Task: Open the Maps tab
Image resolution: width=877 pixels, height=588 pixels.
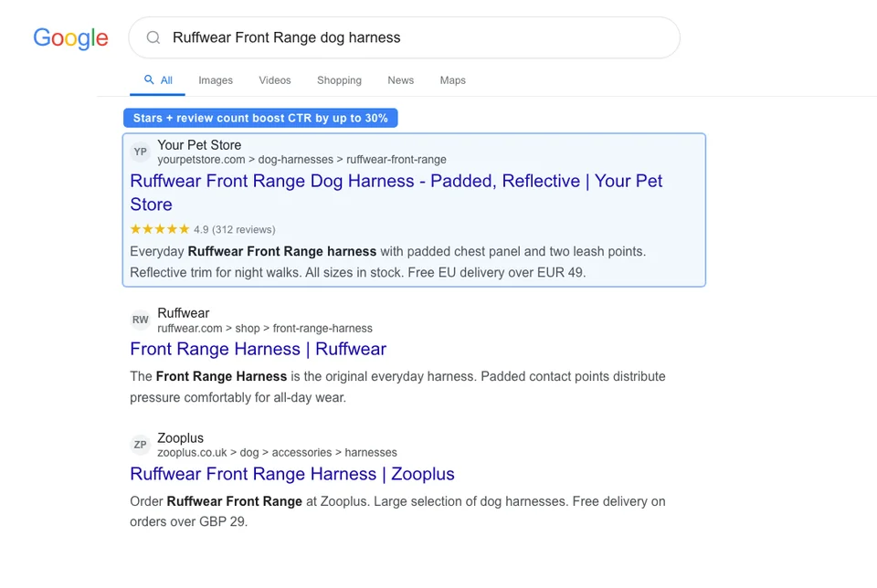Action: (452, 80)
